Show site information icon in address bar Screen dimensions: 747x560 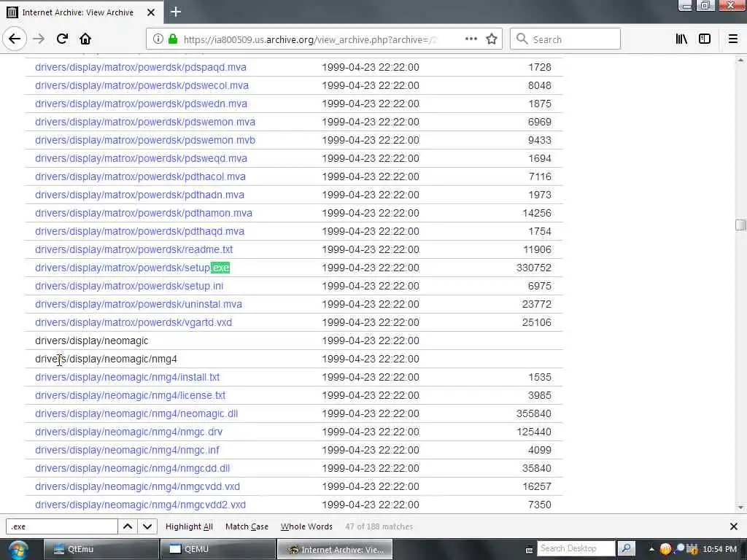tap(158, 39)
